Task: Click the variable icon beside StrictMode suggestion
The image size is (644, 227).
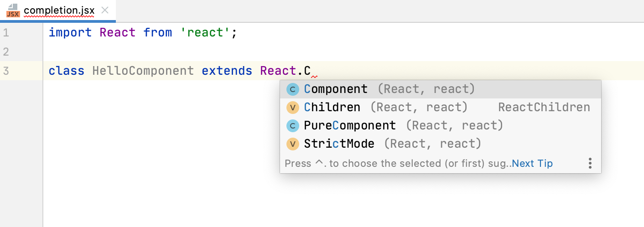Action: pyautogui.click(x=292, y=144)
